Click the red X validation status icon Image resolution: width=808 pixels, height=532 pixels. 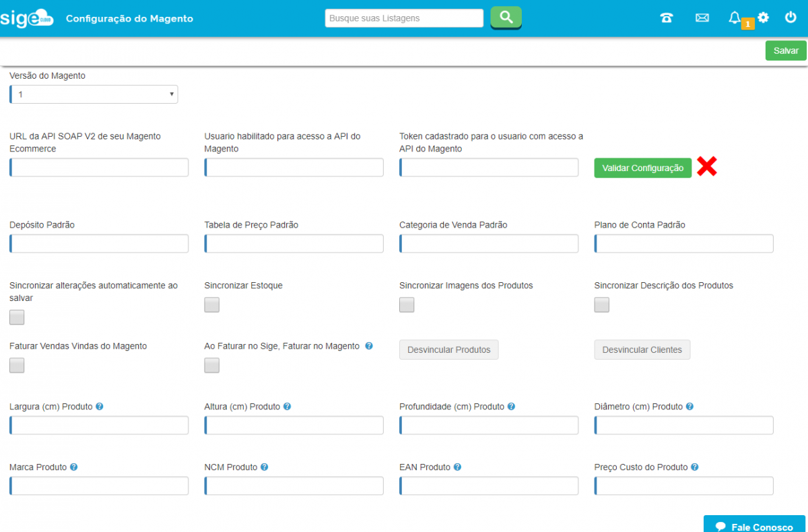pos(706,166)
